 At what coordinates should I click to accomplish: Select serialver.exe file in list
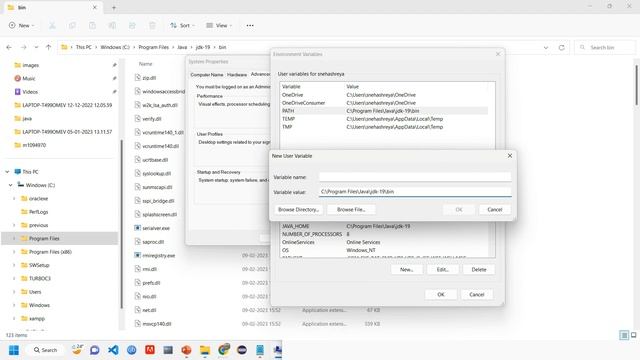(x=156, y=228)
